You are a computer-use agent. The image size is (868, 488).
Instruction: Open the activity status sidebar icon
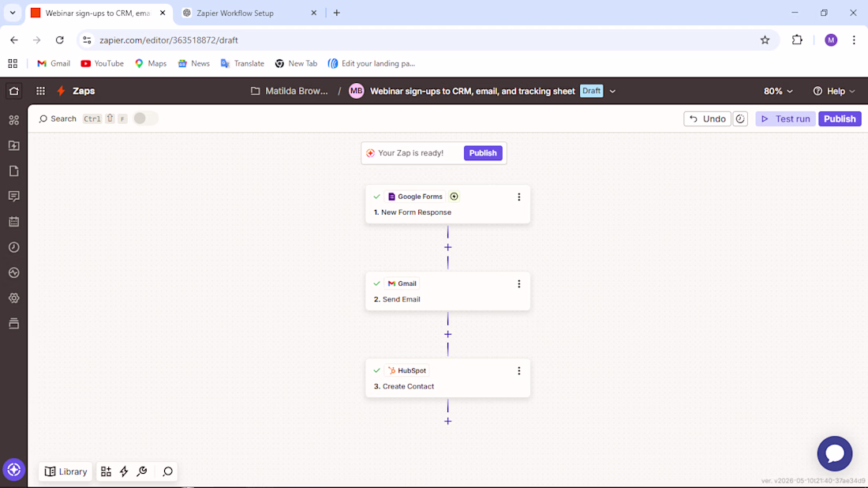click(x=14, y=272)
